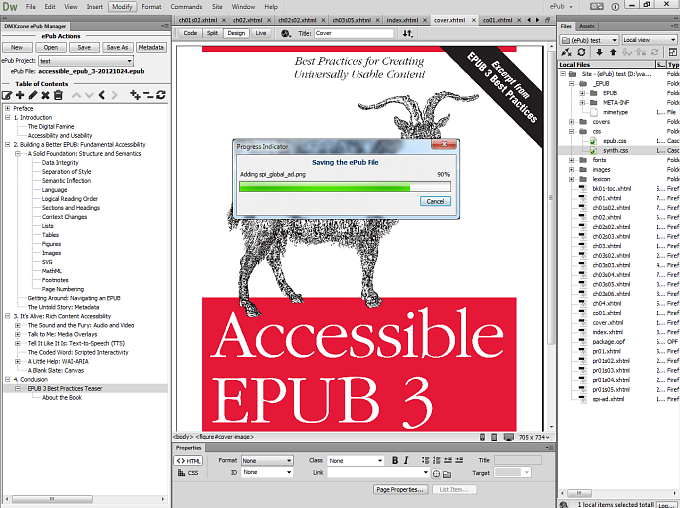Click the point-to-file target icon next to Link

[x=436, y=474]
